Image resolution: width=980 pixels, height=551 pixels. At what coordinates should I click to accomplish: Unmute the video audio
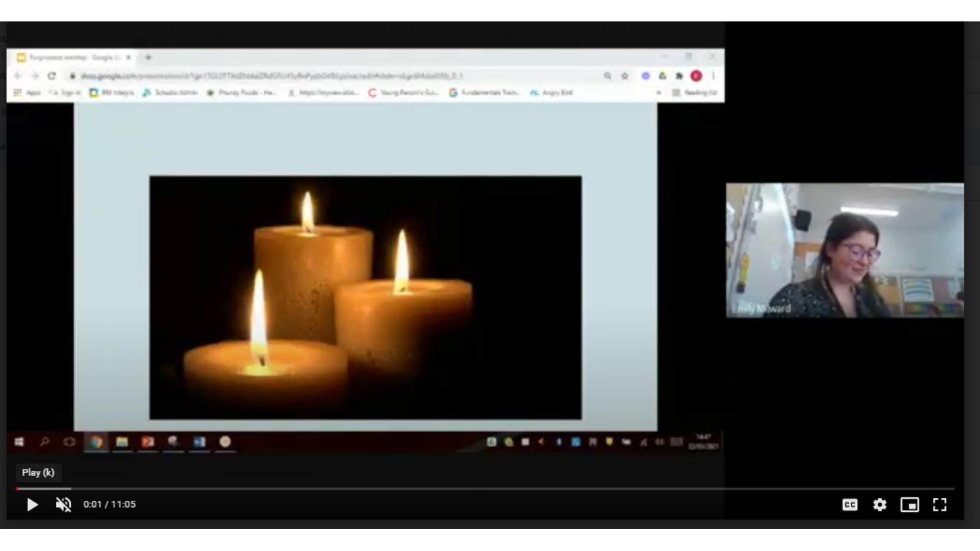64,504
